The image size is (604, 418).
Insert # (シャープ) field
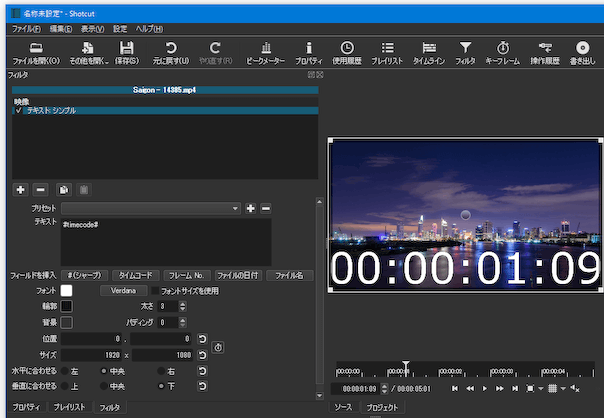click(84, 275)
